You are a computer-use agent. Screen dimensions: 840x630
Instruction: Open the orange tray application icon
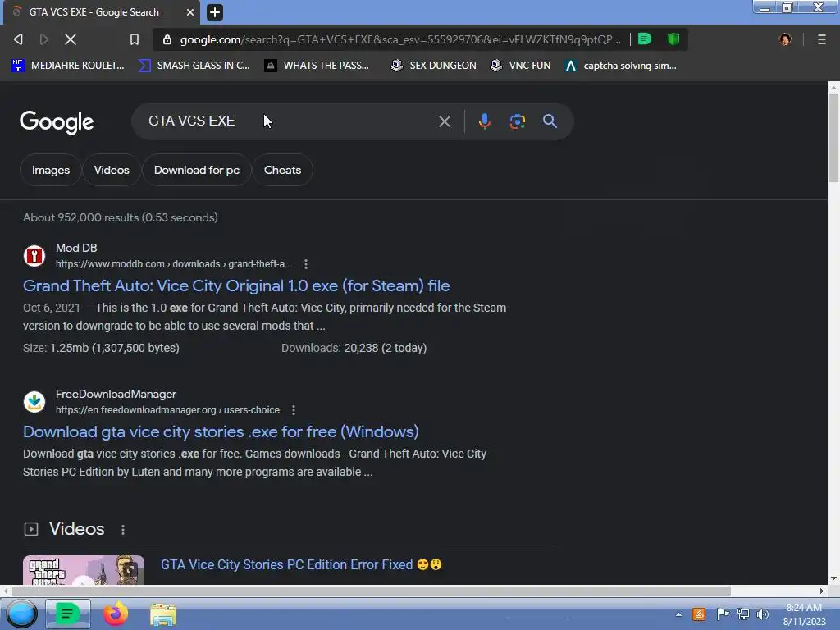pyautogui.click(x=699, y=614)
